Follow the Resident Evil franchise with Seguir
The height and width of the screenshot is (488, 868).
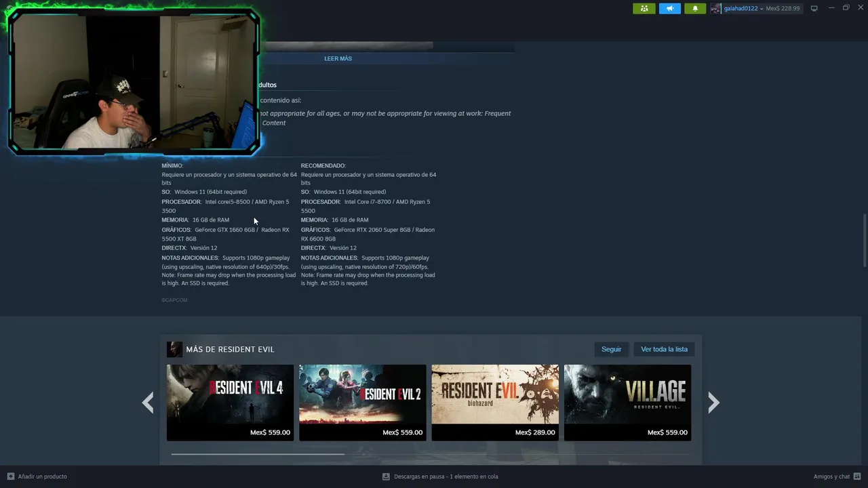click(611, 349)
